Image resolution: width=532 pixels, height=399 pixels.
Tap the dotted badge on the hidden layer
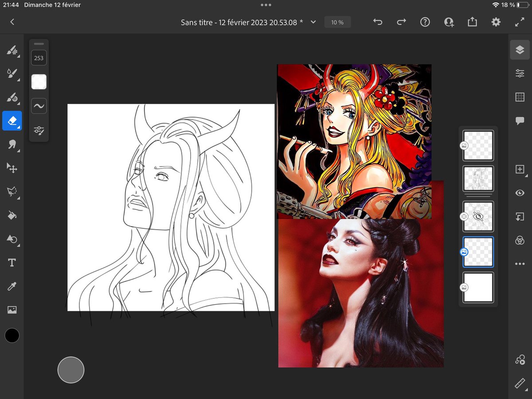tap(464, 216)
